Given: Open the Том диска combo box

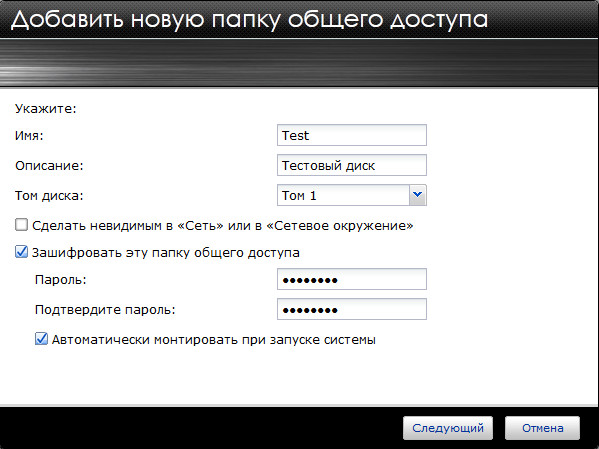Looking at the screenshot, I should [351, 195].
